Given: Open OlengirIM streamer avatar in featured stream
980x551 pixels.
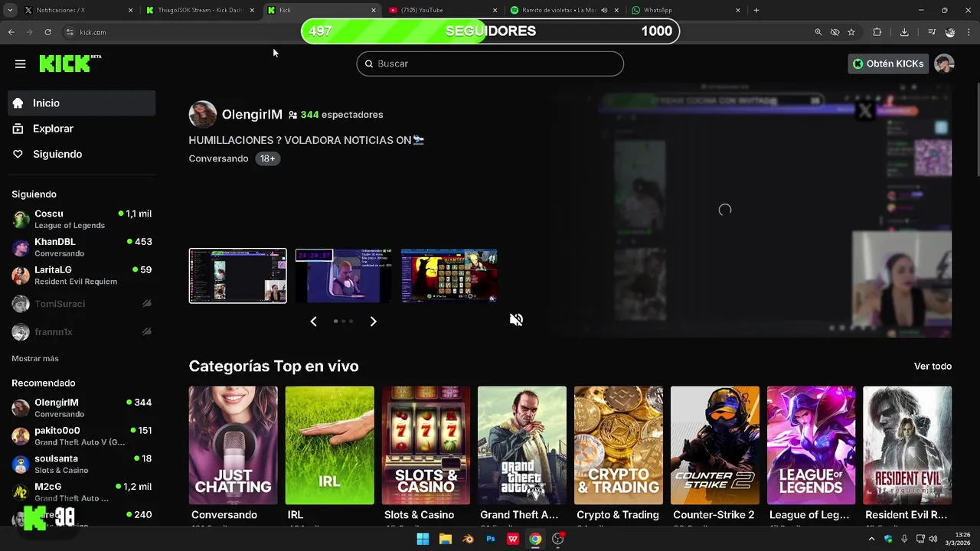Looking at the screenshot, I should [x=203, y=114].
